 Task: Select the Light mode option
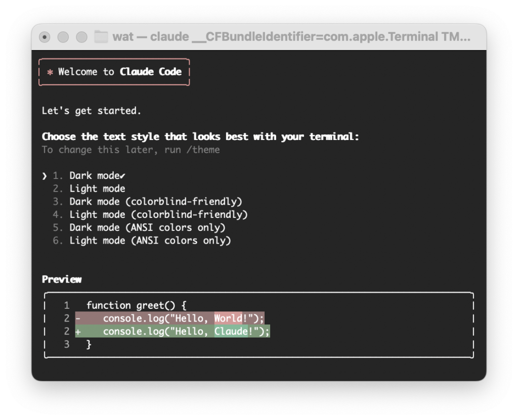tap(97, 189)
